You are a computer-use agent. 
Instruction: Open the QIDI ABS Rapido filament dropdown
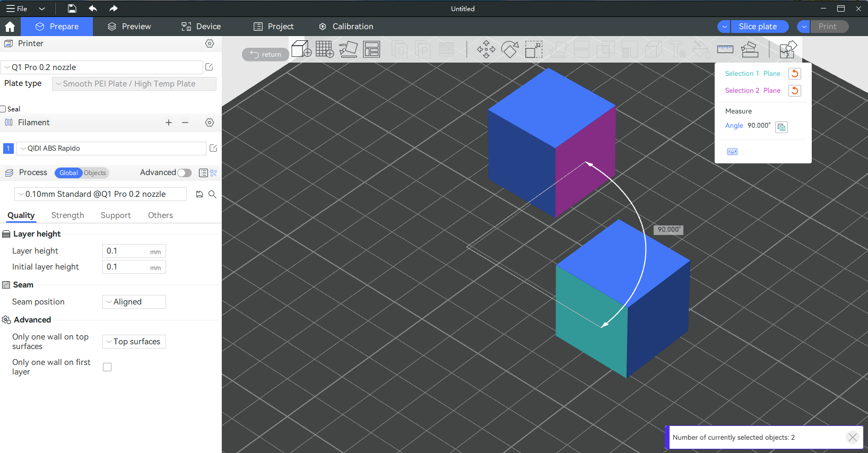(111, 149)
